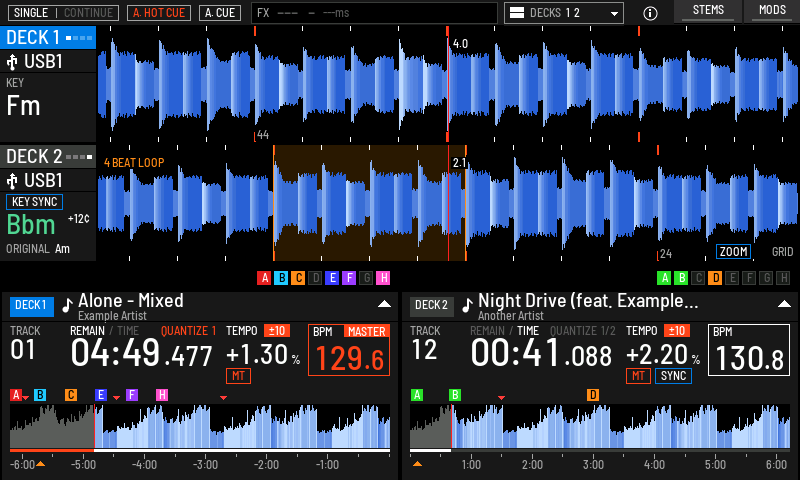Jump to marker A on Deck 2 overview
The width and height of the screenshot is (800, 480).
(x=417, y=395)
